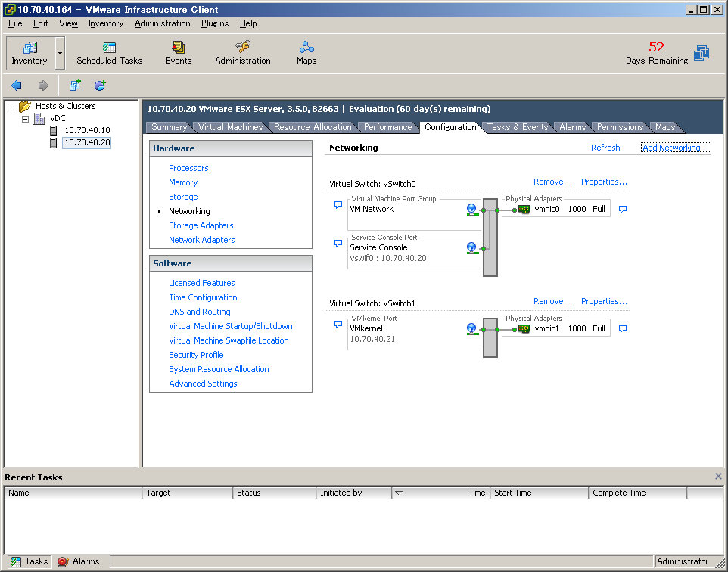The height and width of the screenshot is (572, 728).
Task: Collapse the vDC datacenter node
Action: (x=26, y=119)
